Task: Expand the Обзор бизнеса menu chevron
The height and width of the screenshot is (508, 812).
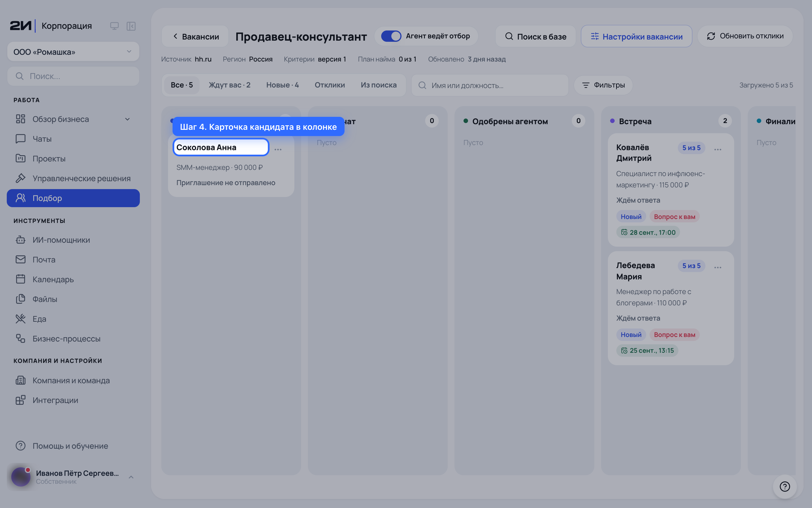Action: (127, 119)
